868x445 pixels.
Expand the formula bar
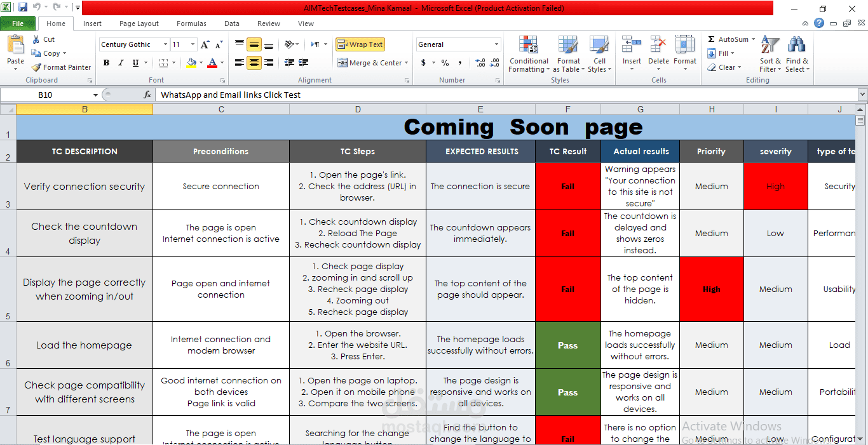tap(862, 95)
